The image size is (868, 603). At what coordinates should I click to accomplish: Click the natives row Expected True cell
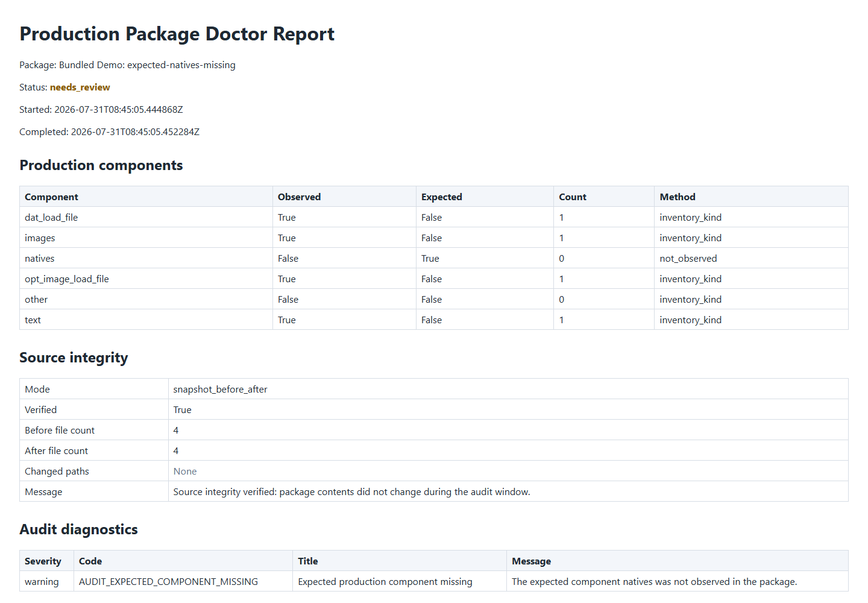coord(485,258)
